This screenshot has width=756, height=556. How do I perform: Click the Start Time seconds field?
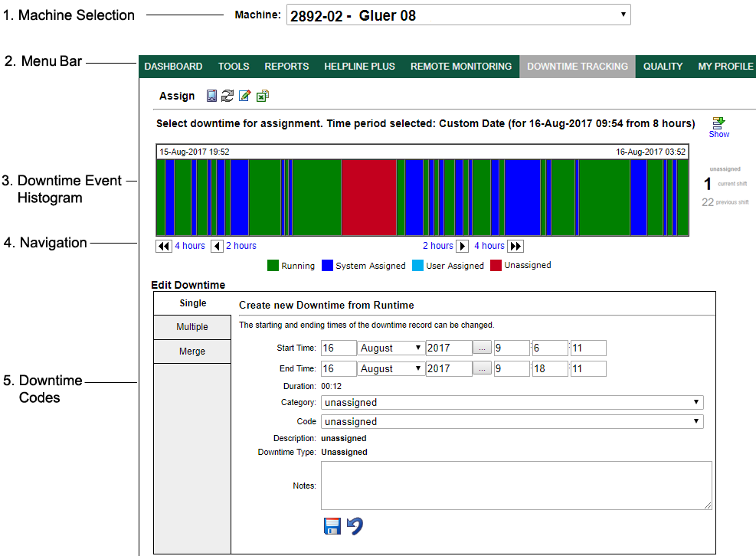[588, 348]
